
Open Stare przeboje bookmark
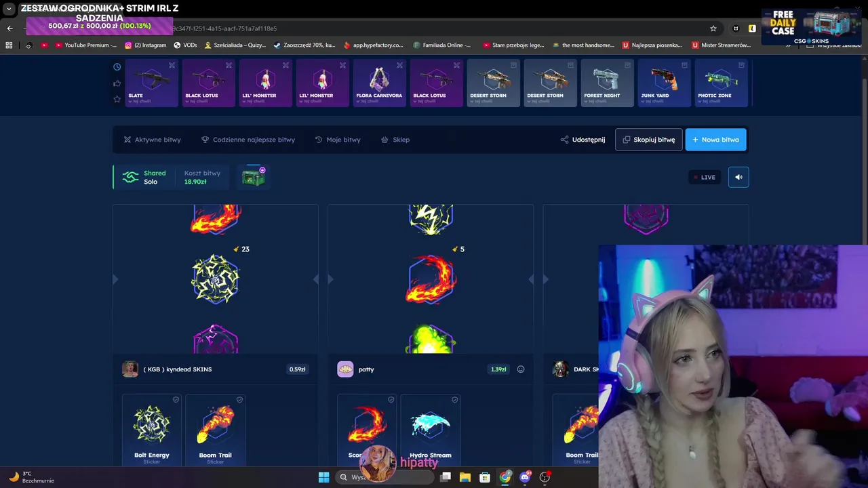pos(513,45)
